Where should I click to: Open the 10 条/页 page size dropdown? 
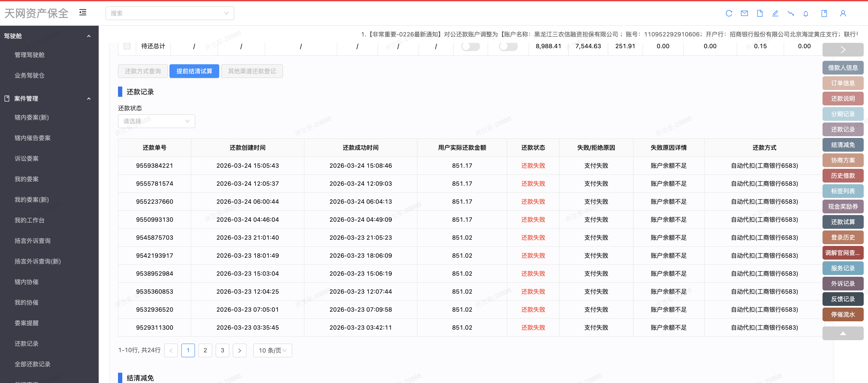(x=272, y=350)
